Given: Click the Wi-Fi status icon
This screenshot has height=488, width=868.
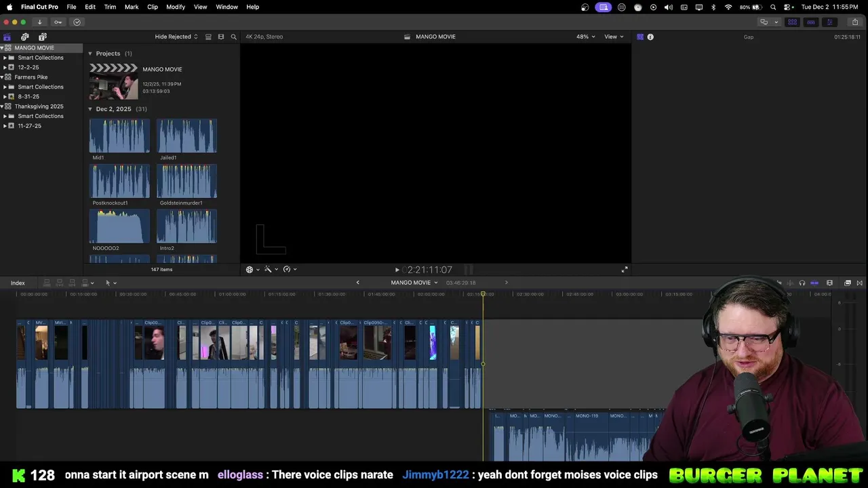Looking at the screenshot, I should (x=728, y=7).
